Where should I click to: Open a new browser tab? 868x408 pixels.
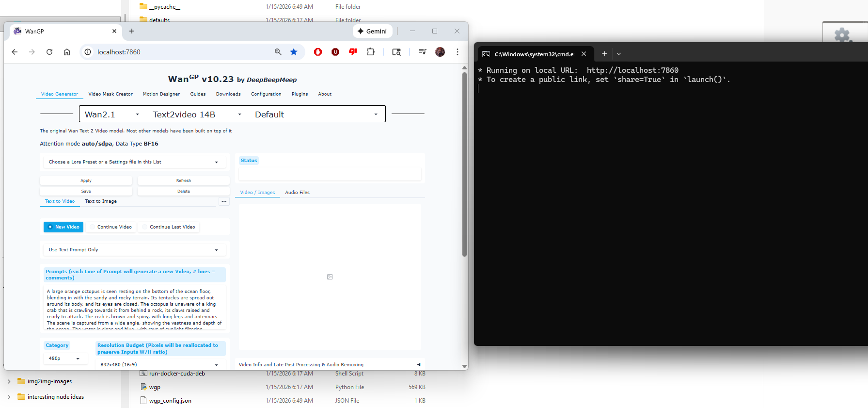pyautogui.click(x=132, y=31)
